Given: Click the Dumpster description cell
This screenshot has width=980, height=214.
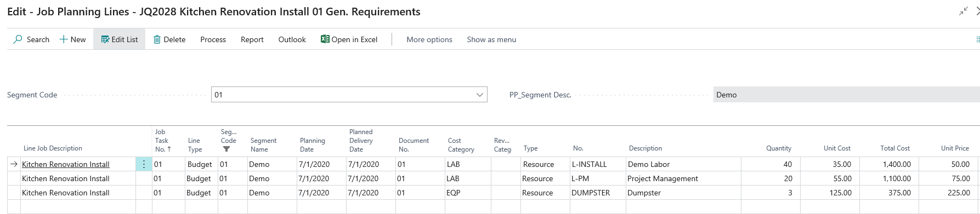Looking at the screenshot, I should coord(683,193).
